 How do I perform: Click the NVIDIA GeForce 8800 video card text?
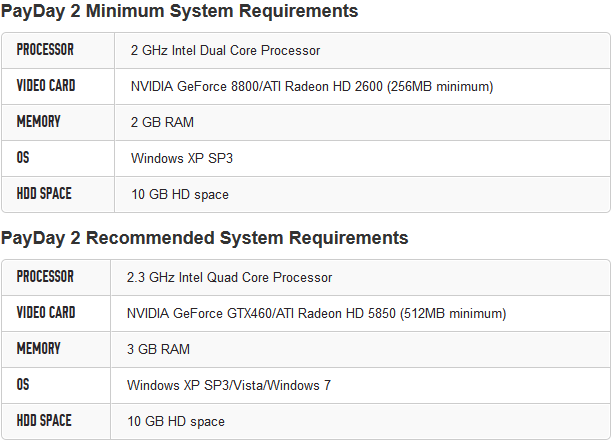pos(312,87)
